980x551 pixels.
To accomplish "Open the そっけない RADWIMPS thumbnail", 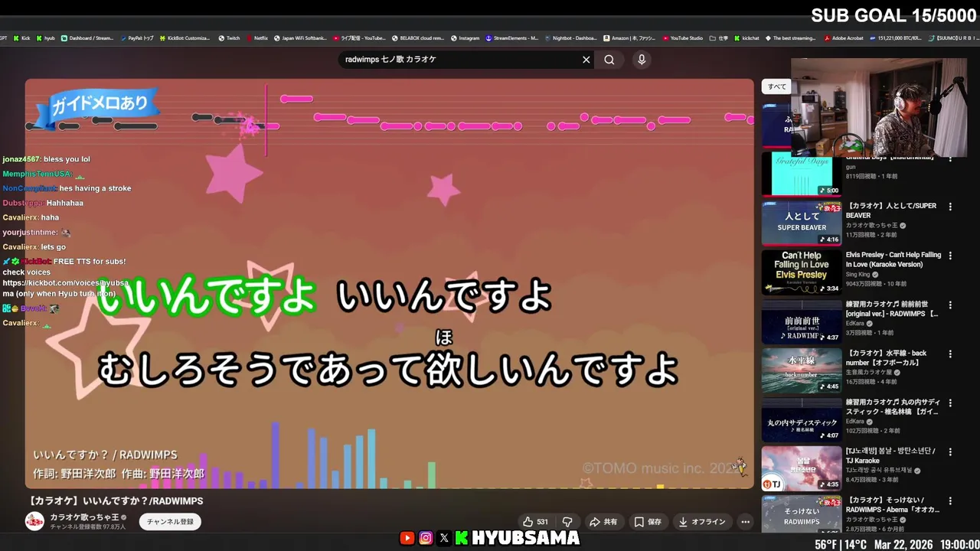I will click(x=802, y=514).
